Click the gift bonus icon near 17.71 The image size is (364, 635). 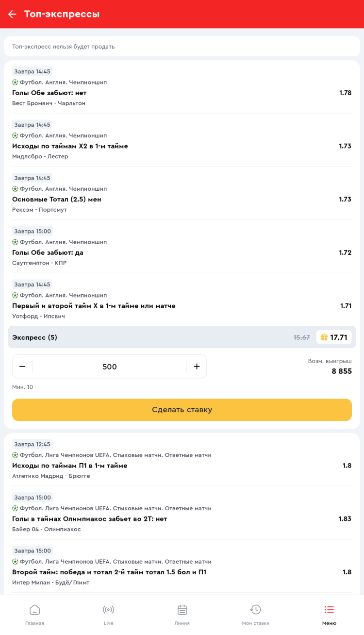pos(324,337)
